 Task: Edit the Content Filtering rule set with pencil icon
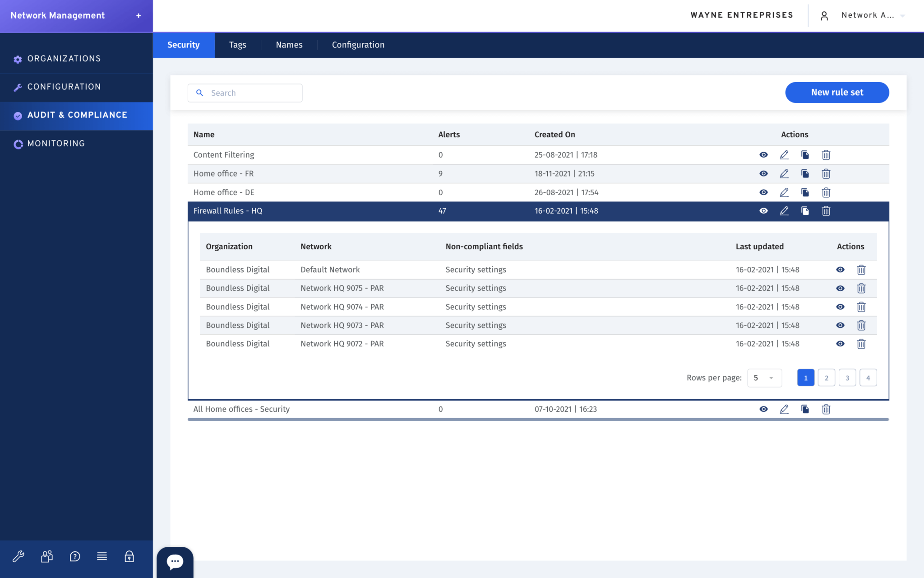[x=784, y=154]
